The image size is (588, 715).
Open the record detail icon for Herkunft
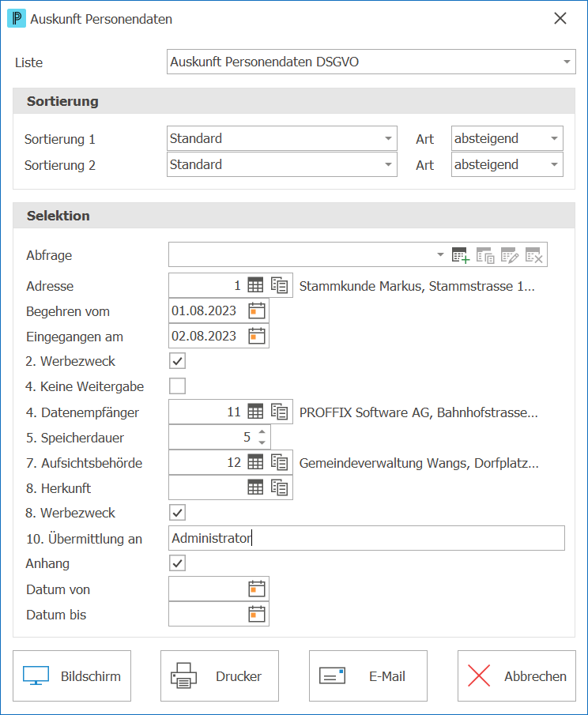(279, 487)
